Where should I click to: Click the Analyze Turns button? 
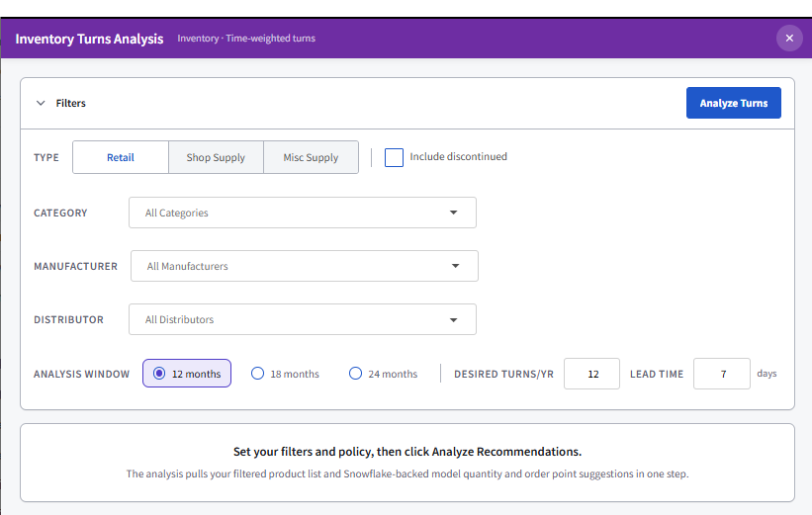(x=733, y=103)
